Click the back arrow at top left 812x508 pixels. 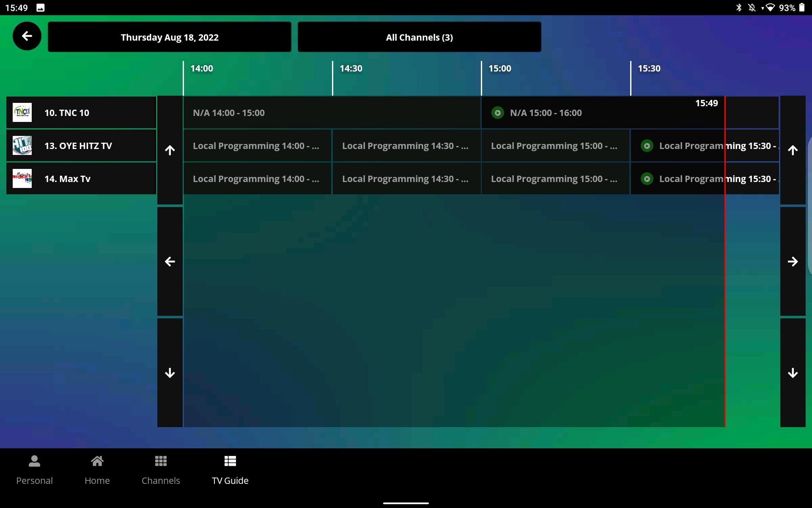click(x=26, y=36)
